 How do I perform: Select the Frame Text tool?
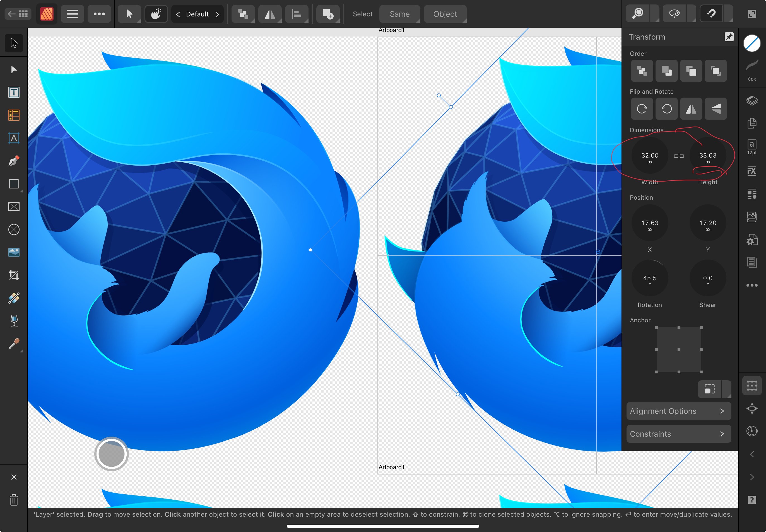pos(14,92)
